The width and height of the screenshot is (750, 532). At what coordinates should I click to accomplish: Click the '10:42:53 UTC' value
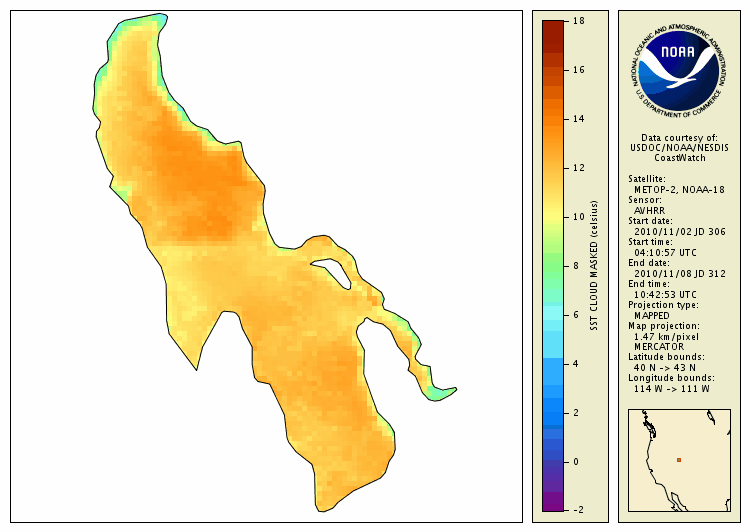(x=665, y=295)
